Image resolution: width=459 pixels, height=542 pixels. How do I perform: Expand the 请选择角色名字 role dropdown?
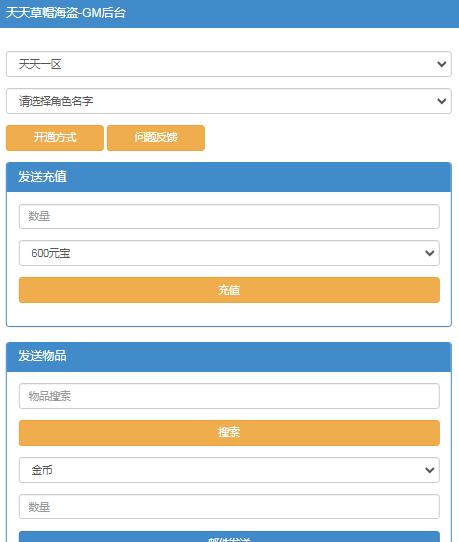pyautogui.click(x=229, y=101)
